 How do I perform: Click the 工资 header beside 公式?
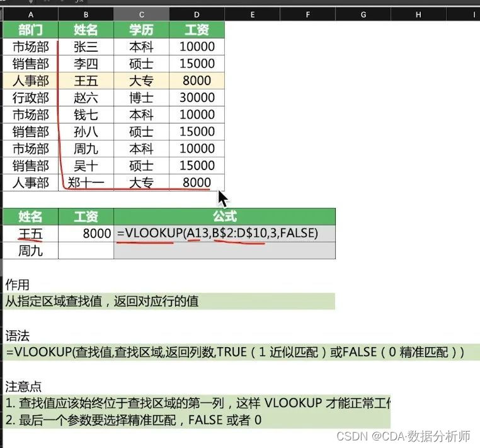(86, 217)
